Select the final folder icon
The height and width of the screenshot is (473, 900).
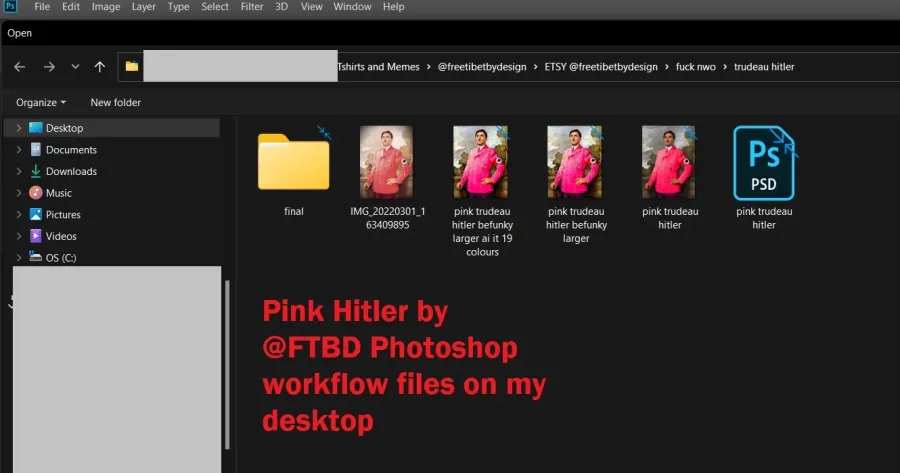294,161
